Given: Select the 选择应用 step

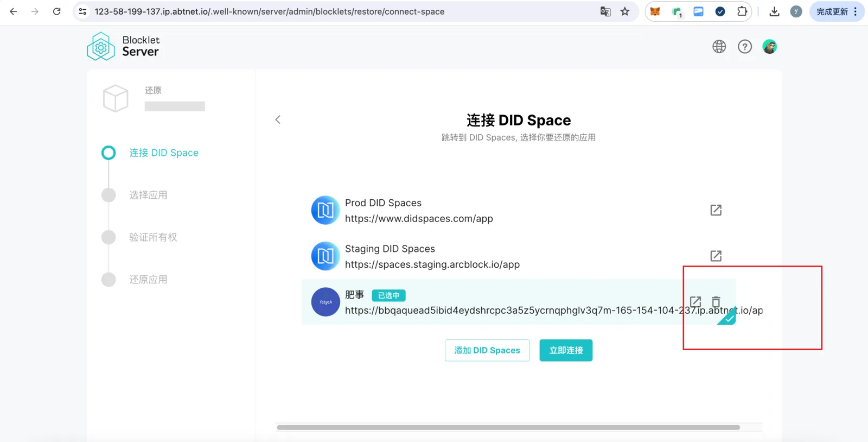Looking at the screenshot, I should pyautogui.click(x=135, y=195).
